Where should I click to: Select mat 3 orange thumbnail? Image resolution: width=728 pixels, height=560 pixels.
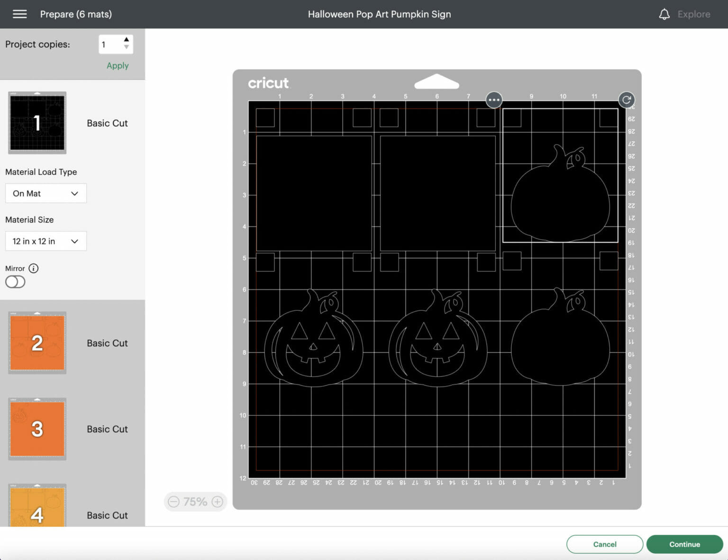[x=37, y=429]
